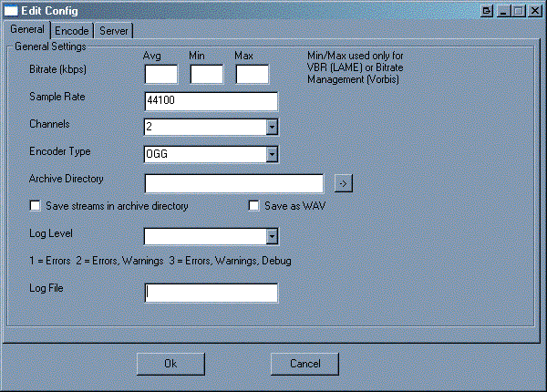Image resolution: width=547 pixels, height=392 pixels.
Task: Minimize the Edit Config window
Action: pyautogui.click(x=502, y=11)
